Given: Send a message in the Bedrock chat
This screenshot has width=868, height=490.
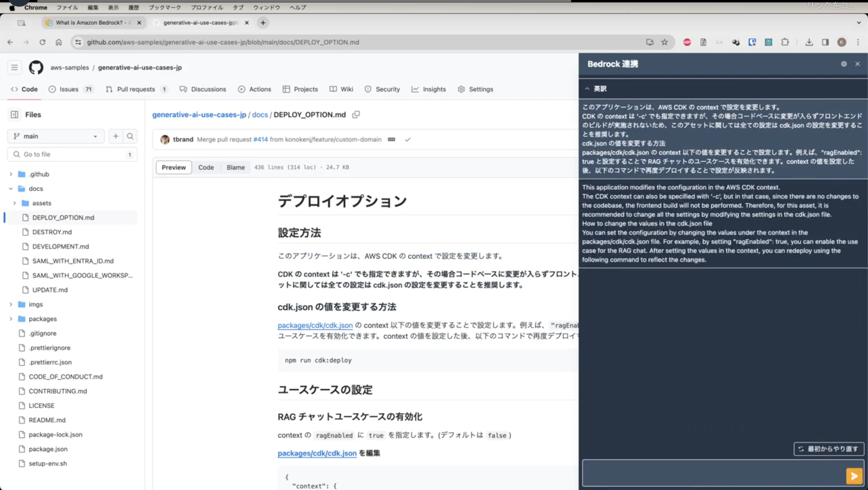Looking at the screenshot, I should [x=854, y=476].
